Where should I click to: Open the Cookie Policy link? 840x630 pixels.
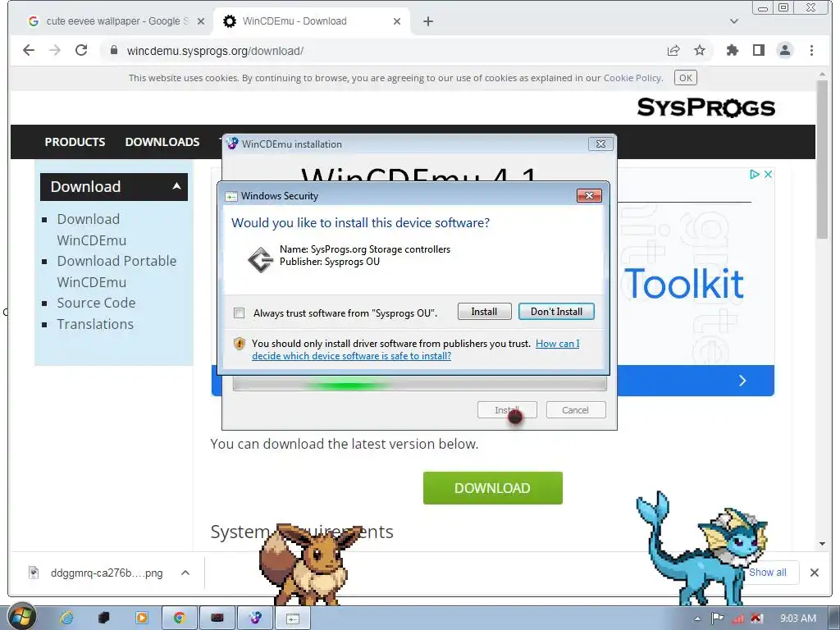tap(632, 78)
